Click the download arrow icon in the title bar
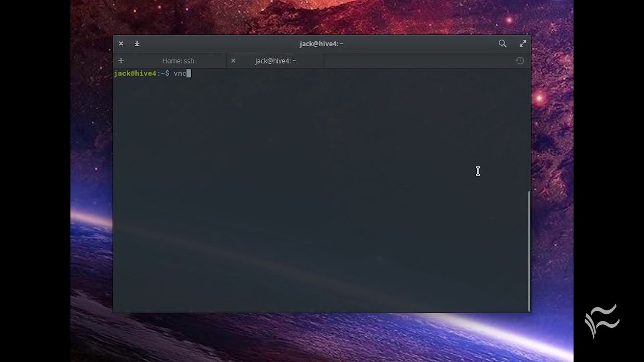 click(137, 44)
